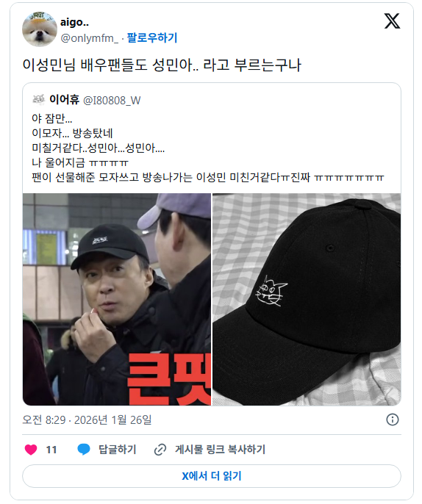Viewport: 422px width, 504px height.
Task: Click the blue reply bubble icon
Action: point(84,450)
